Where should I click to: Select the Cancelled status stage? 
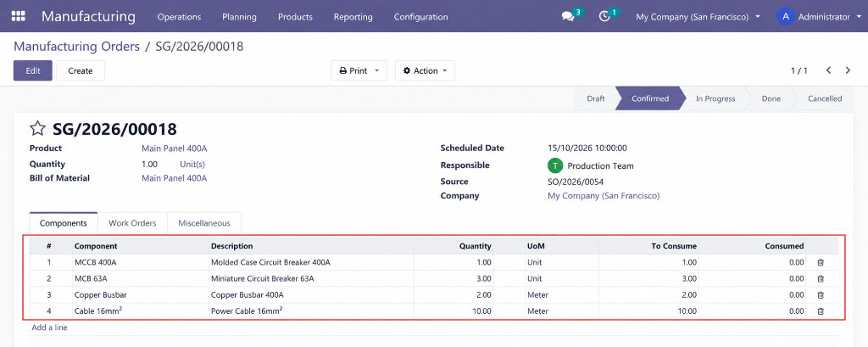coord(824,98)
